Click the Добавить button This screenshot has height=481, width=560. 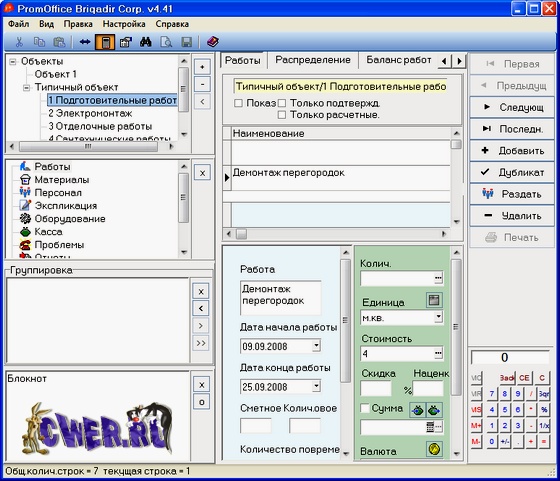pyautogui.click(x=512, y=151)
